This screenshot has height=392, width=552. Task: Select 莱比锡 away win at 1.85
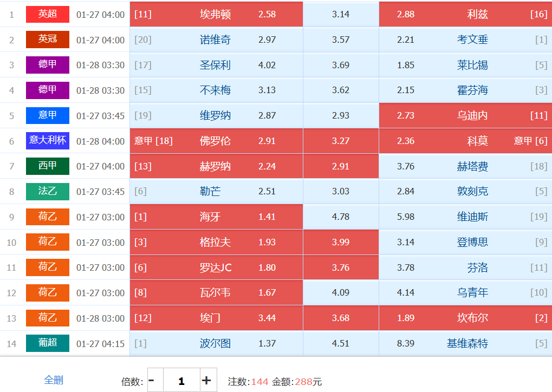click(x=465, y=65)
